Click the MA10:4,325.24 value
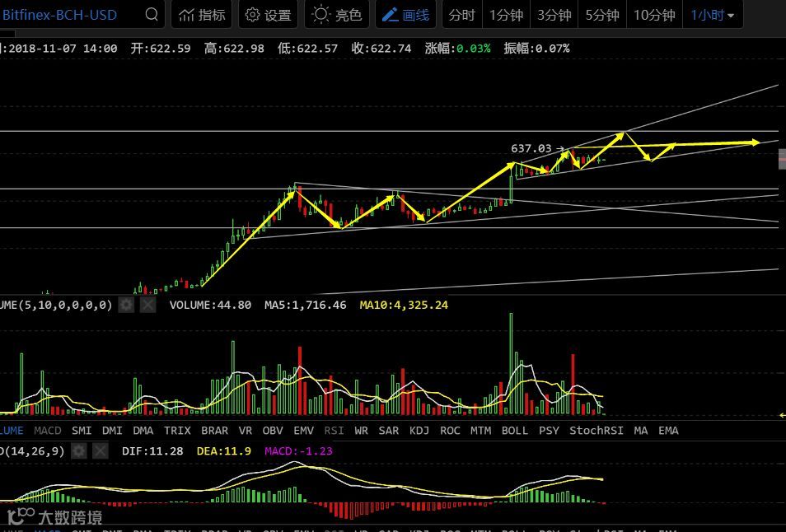 (x=404, y=305)
